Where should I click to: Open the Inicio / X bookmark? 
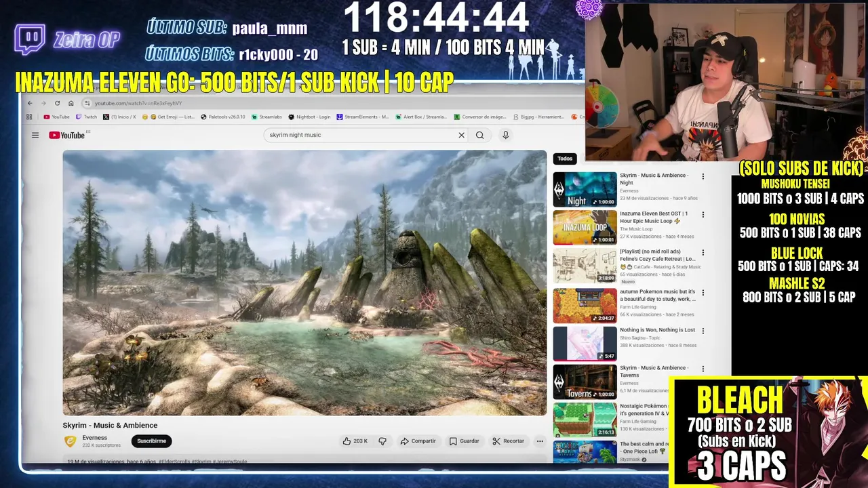click(119, 117)
